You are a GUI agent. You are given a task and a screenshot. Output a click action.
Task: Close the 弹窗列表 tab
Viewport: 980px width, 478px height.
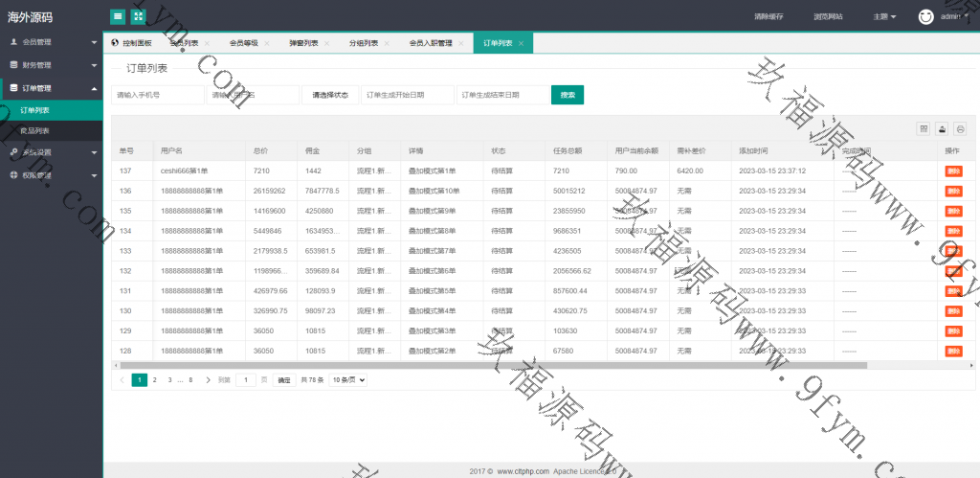click(327, 44)
